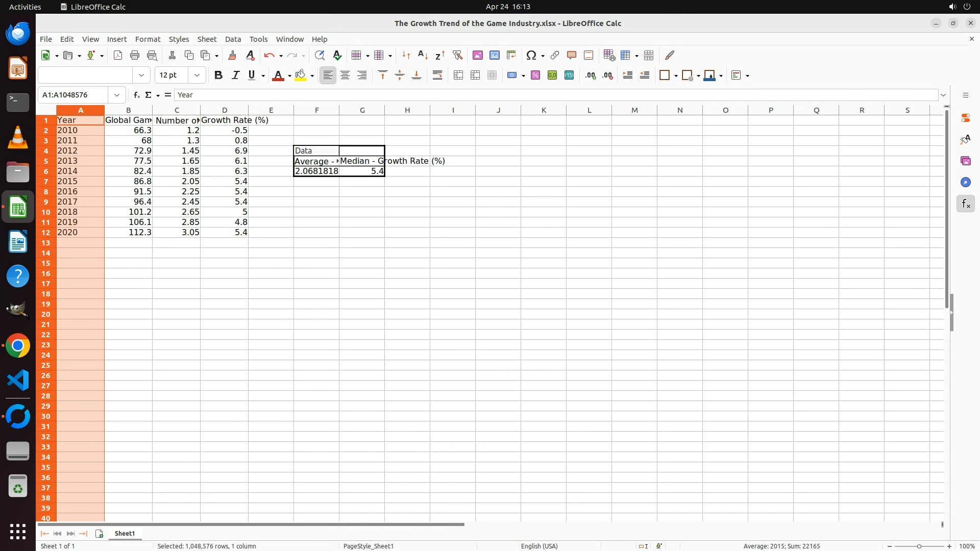Select the Sheet1 tab

tap(125, 533)
